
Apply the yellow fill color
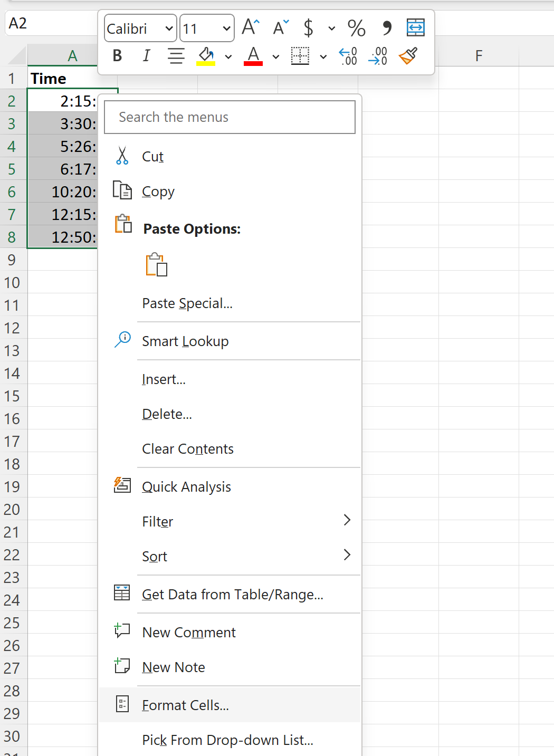206,56
